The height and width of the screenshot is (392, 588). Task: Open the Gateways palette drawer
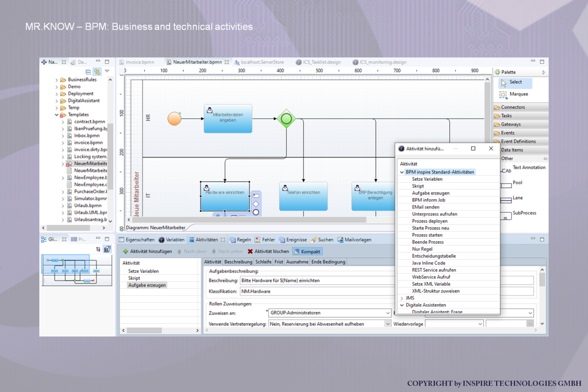pos(520,124)
